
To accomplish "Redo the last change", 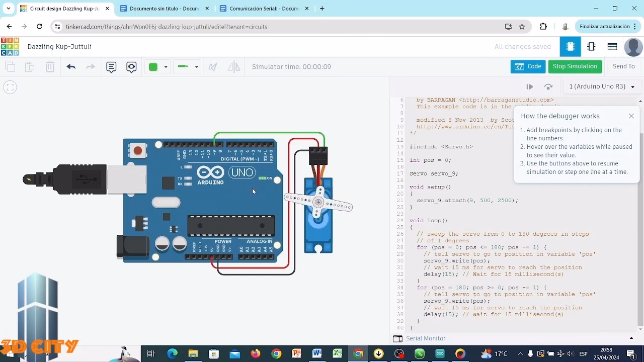I will pos(90,66).
